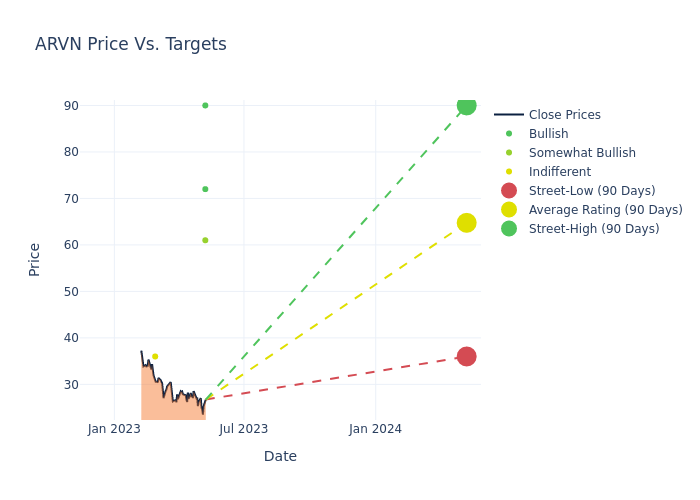Screen dimensions: 700x500
Task: Click the large red Street-Low point on the chart
Action: [466, 357]
